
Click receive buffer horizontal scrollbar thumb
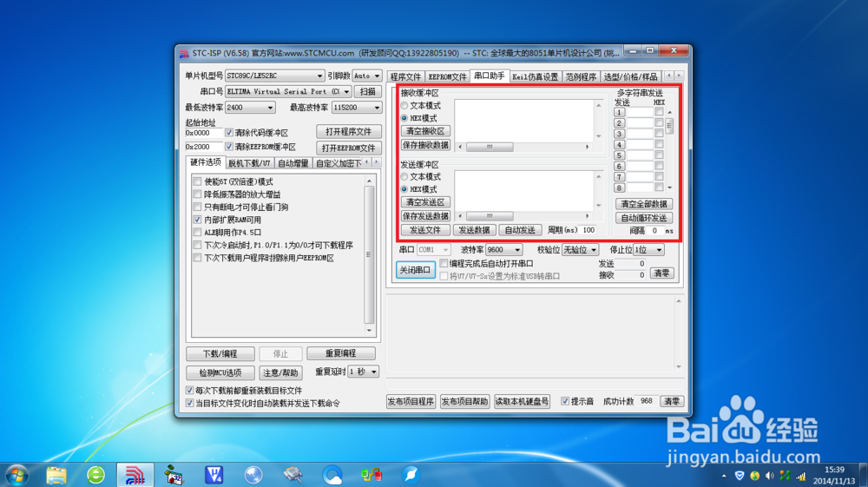[490, 147]
